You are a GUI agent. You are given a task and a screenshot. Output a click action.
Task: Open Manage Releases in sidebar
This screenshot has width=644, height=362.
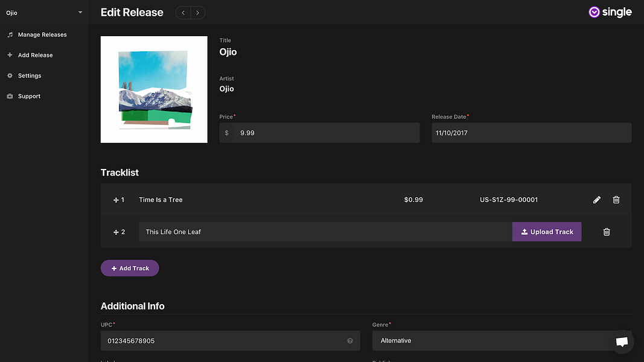pyautogui.click(x=42, y=34)
